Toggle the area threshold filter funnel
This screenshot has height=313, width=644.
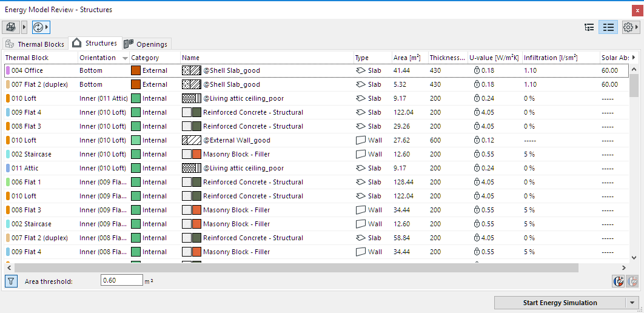point(11,281)
